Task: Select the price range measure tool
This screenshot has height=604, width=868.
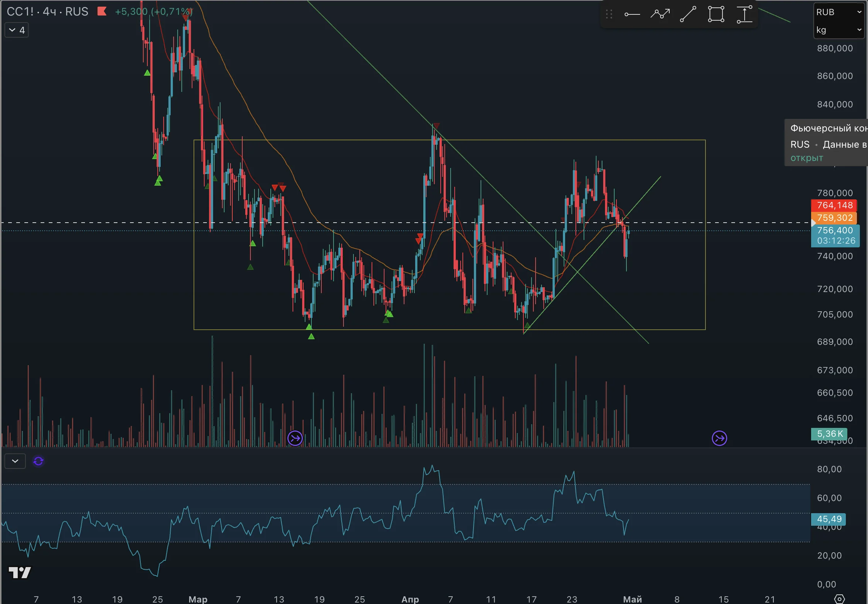Action: coord(744,14)
